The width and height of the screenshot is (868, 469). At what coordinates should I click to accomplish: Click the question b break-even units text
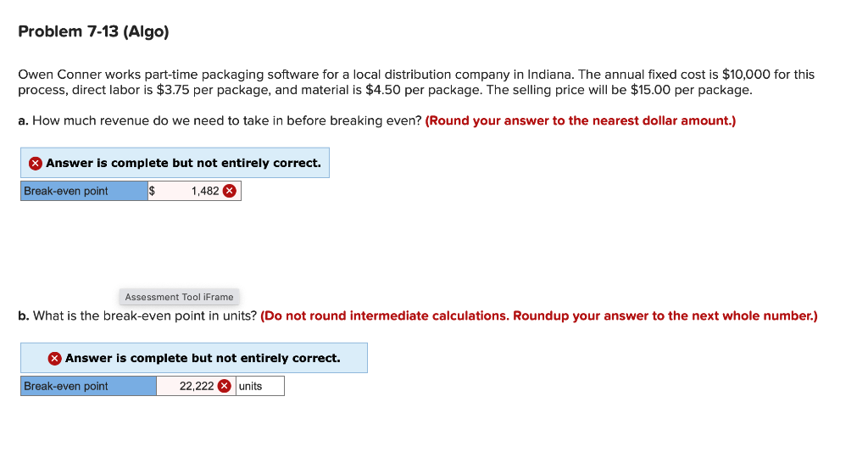point(145,315)
